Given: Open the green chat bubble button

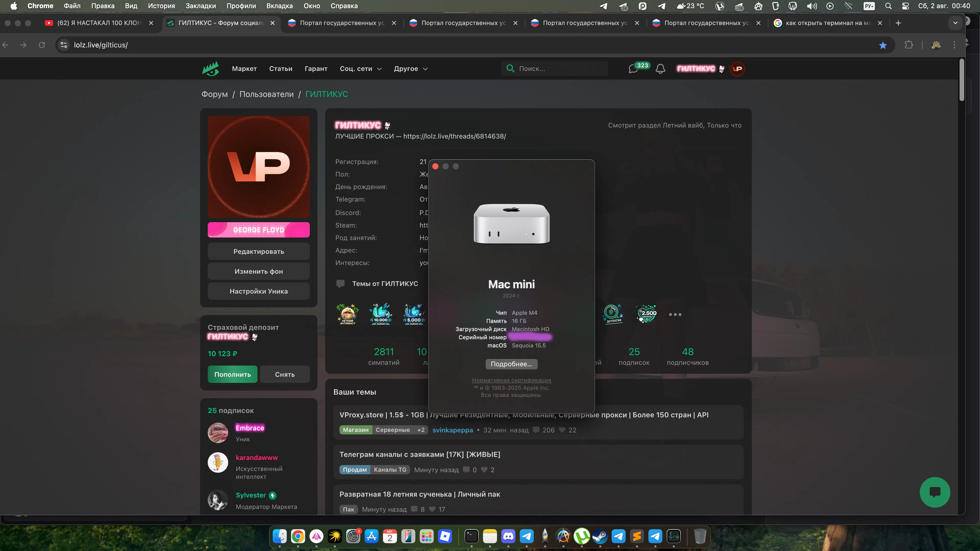Looking at the screenshot, I should (935, 492).
